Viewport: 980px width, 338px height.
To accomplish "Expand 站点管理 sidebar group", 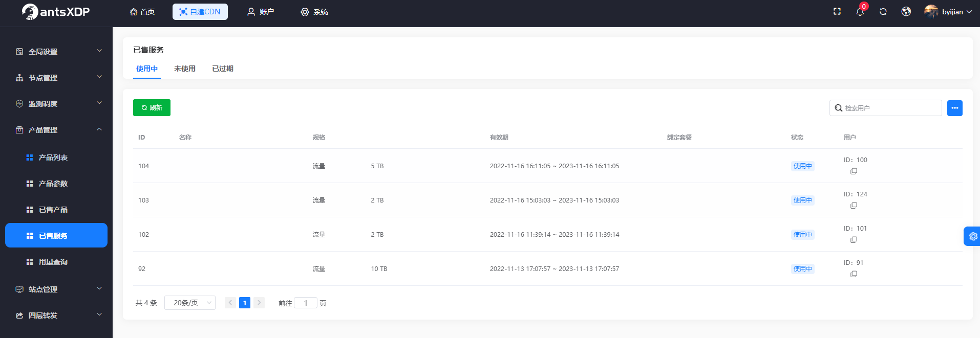I will (x=56, y=289).
